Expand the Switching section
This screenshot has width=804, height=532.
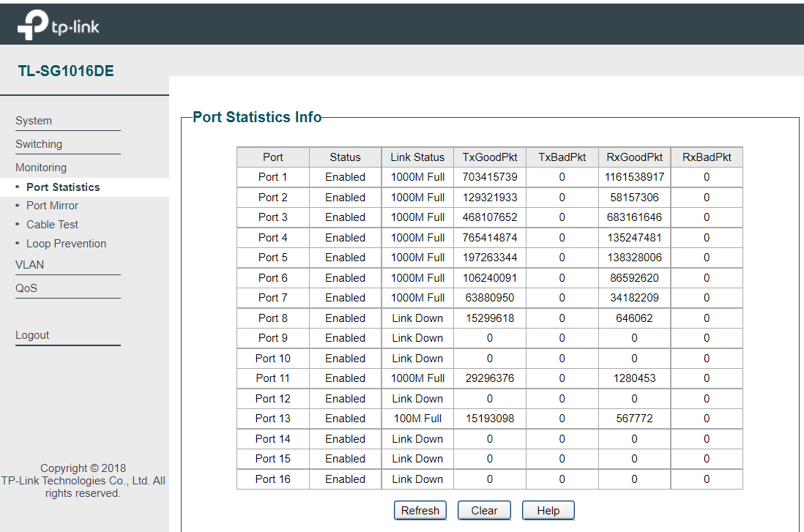pos(39,143)
